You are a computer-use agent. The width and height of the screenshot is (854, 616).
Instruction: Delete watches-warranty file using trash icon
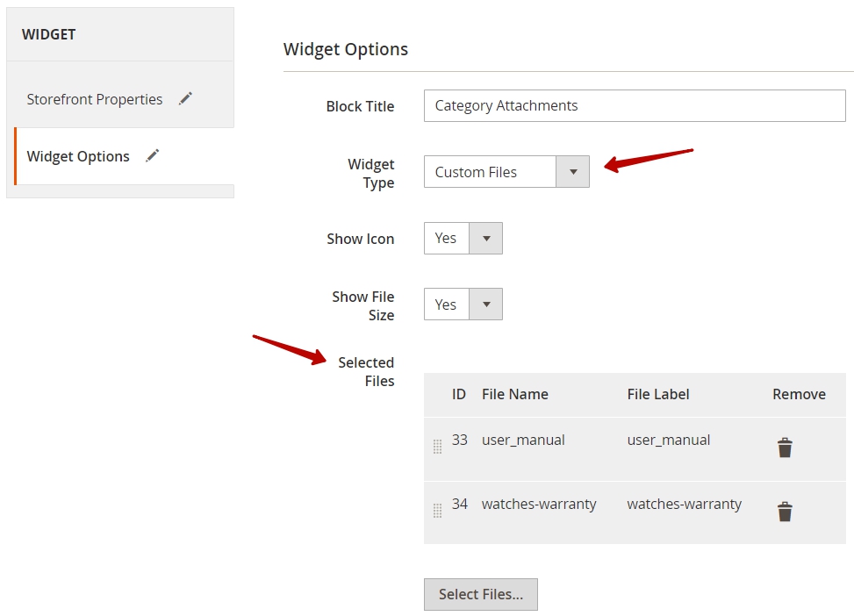785,512
